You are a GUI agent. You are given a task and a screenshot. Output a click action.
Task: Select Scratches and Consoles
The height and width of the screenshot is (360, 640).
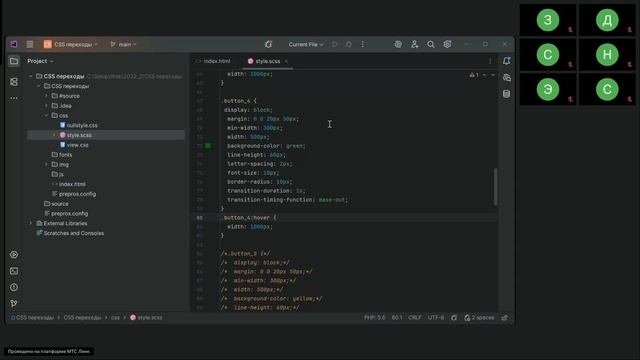click(70, 233)
